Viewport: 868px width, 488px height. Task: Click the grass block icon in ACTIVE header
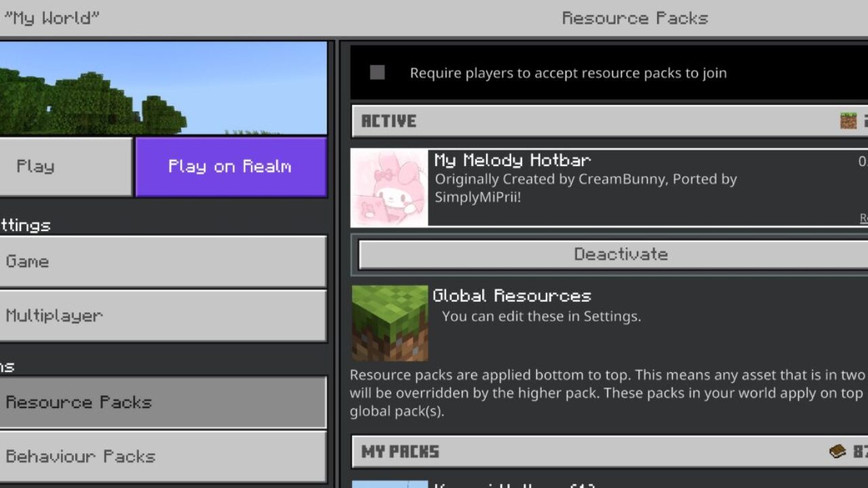848,121
